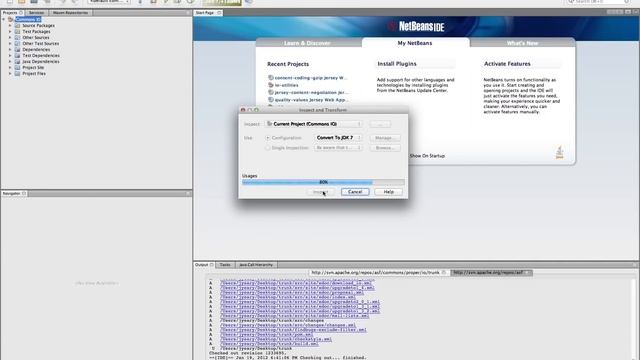Viewport: 640px width, 360px height.
Task: Click the Other Test Sources folder icon
Action: click(x=18, y=43)
